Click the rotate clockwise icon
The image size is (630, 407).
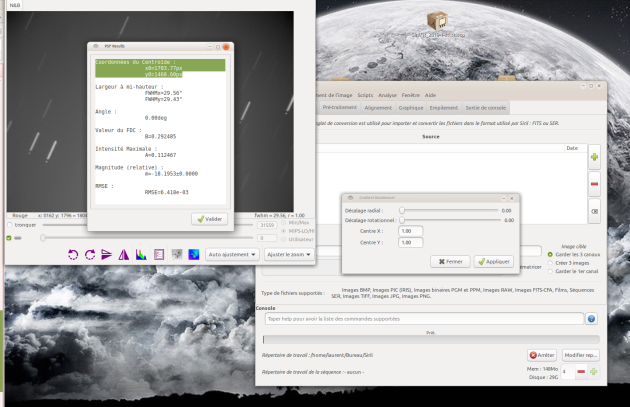[90, 255]
